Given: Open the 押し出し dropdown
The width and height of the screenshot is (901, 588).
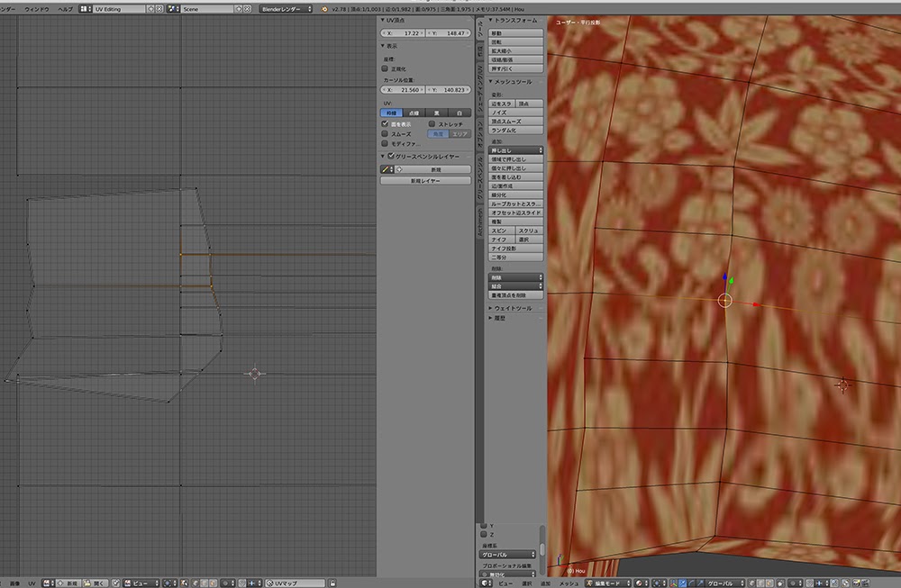Looking at the screenshot, I should [516, 149].
